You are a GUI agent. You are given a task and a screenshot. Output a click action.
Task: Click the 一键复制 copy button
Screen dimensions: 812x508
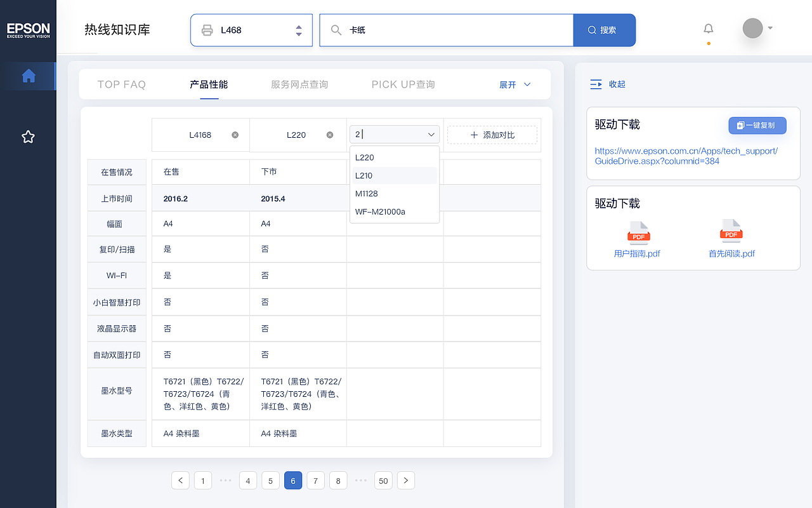point(757,125)
